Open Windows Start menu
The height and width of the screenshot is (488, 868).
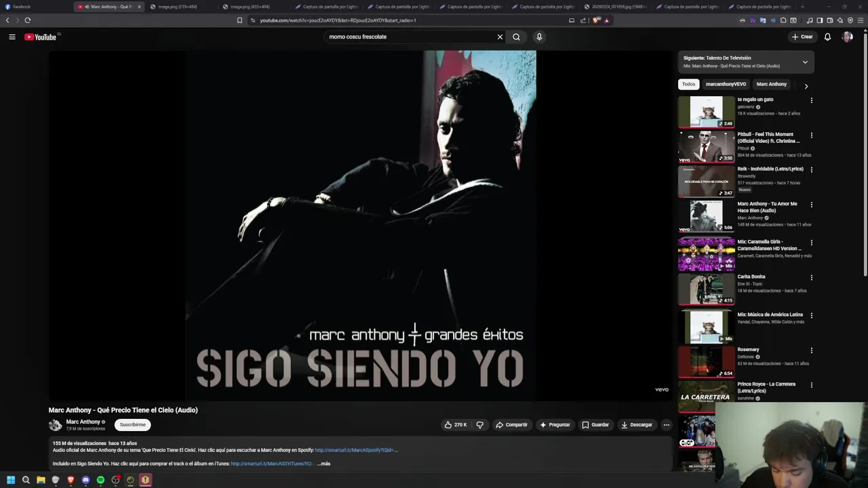[x=11, y=480]
